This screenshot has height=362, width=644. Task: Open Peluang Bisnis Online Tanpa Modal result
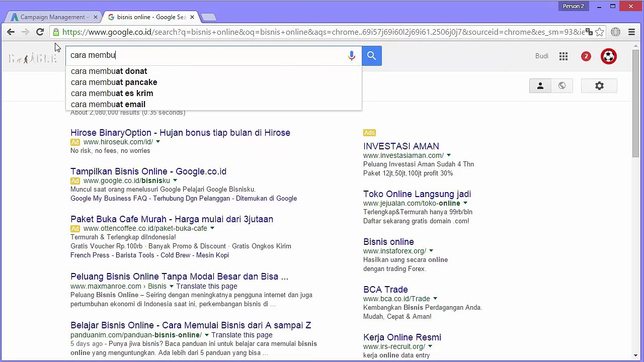pyautogui.click(x=179, y=277)
